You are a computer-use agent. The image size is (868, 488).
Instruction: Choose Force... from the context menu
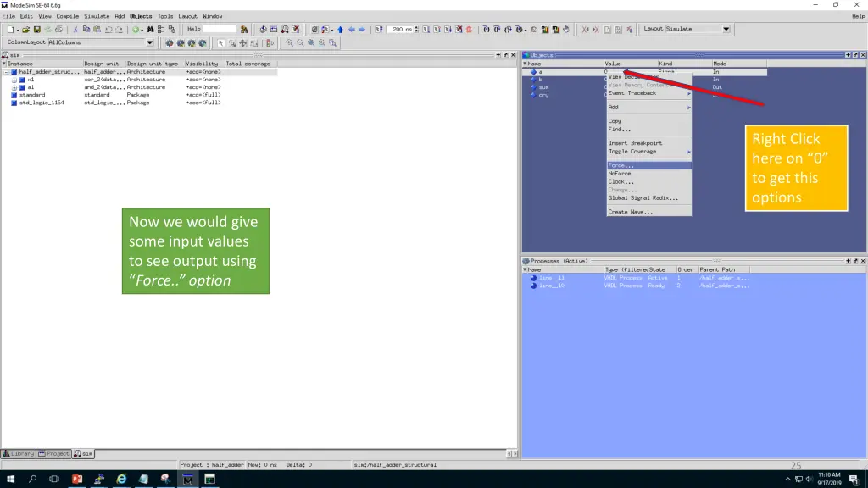[x=648, y=165]
